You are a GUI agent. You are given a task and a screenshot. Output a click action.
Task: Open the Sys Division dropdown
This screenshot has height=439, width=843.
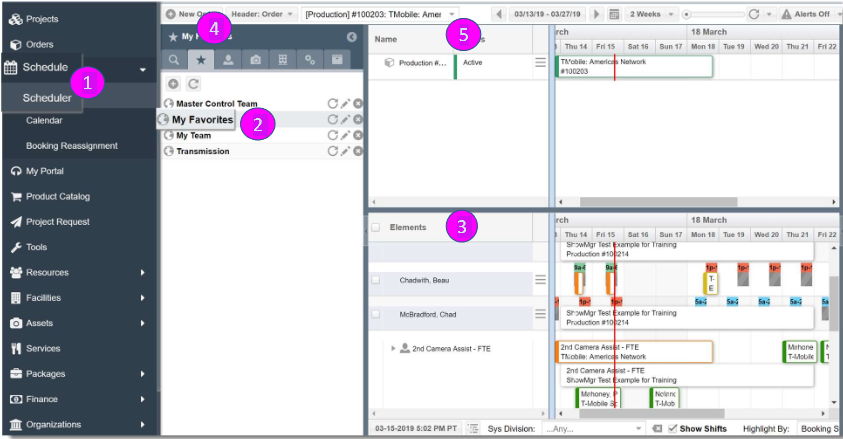tap(593, 428)
